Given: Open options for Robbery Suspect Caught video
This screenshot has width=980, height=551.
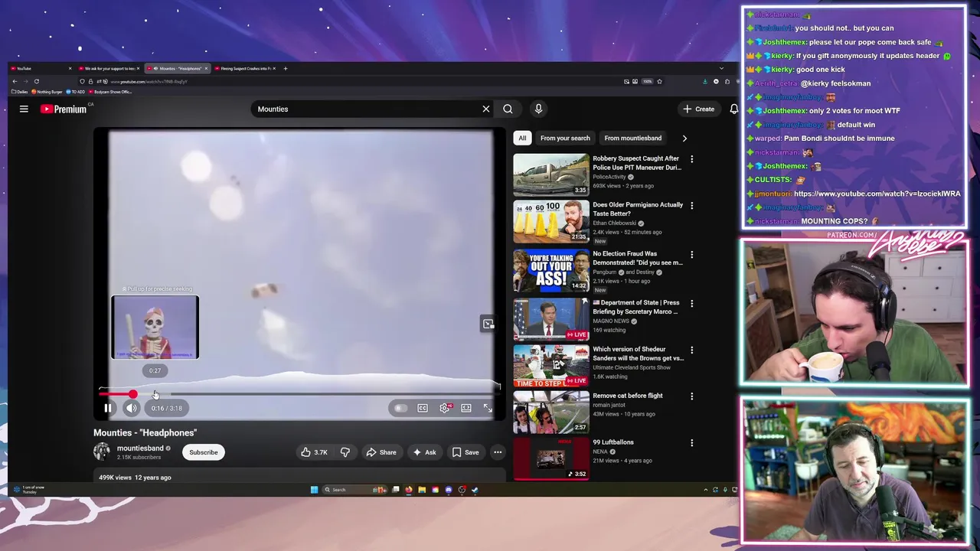Looking at the screenshot, I should click(x=691, y=159).
